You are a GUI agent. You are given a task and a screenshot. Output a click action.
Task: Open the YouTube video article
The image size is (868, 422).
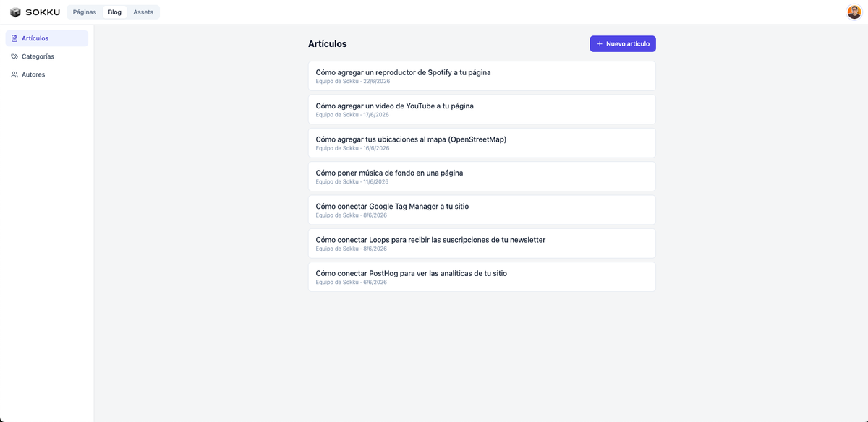pyautogui.click(x=482, y=109)
